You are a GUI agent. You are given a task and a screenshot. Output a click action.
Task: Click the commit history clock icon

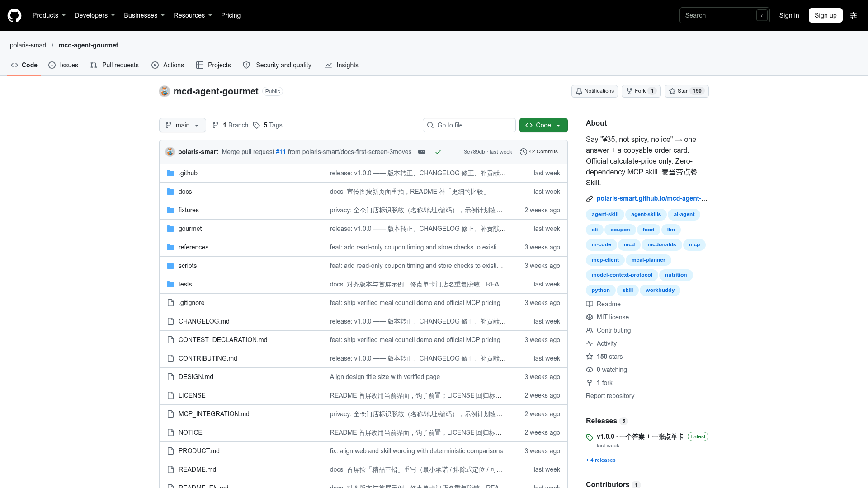coord(524,152)
